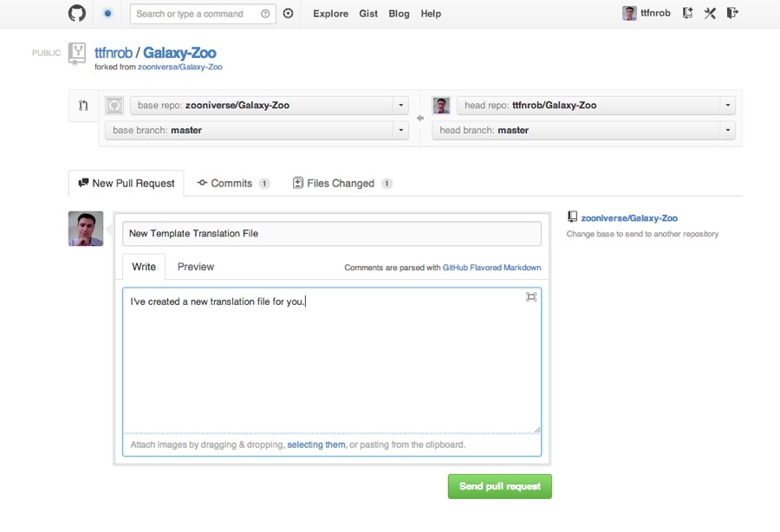Switch to the Preview tab
780x532 pixels.
[195, 267]
